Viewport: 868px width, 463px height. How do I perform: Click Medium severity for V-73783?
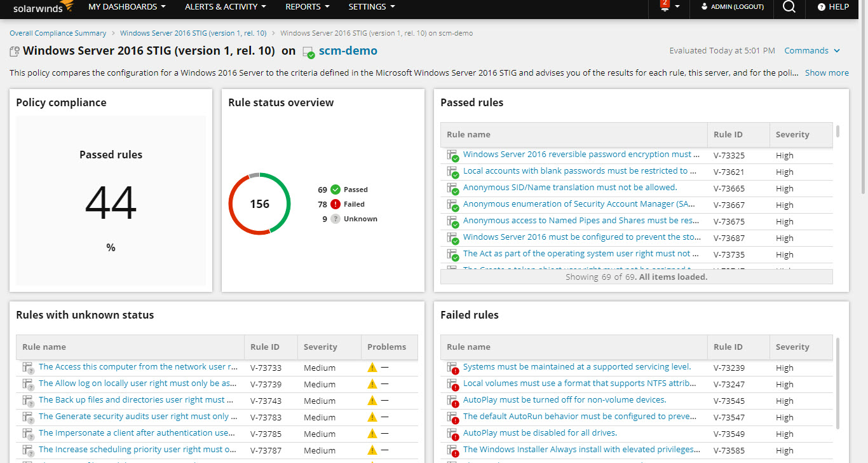click(320, 417)
